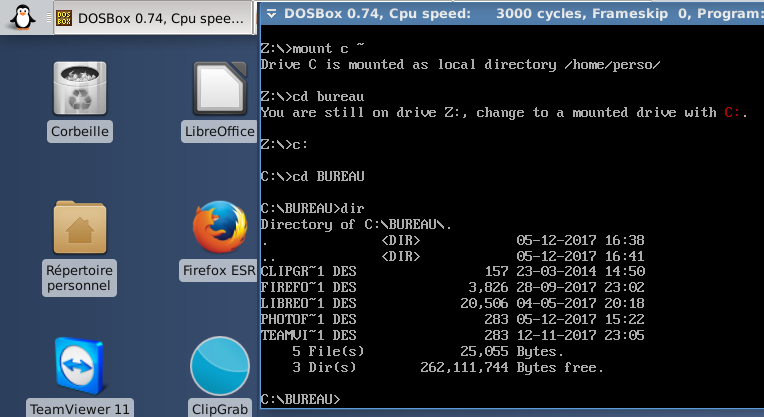Open the ClipGrab desktop icon
Image resolution: width=764 pixels, height=417 pixels.
pos(219,375)
